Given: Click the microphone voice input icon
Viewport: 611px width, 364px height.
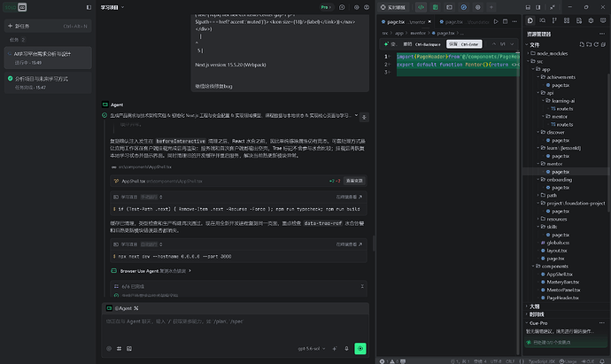Looking at the screenshot, I should pos(346,348).
